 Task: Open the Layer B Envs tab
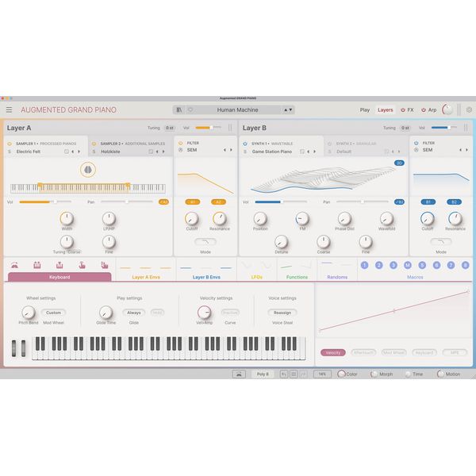(206, 277)
